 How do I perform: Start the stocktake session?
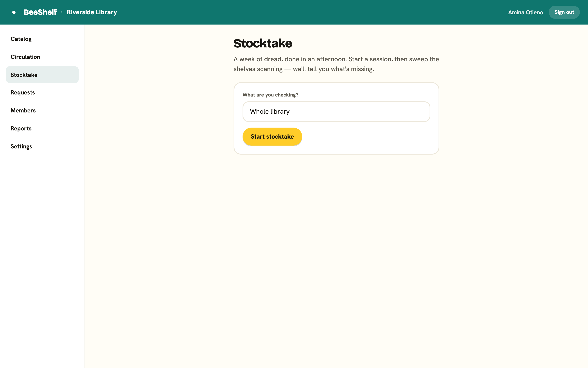[x=272, y=137]
